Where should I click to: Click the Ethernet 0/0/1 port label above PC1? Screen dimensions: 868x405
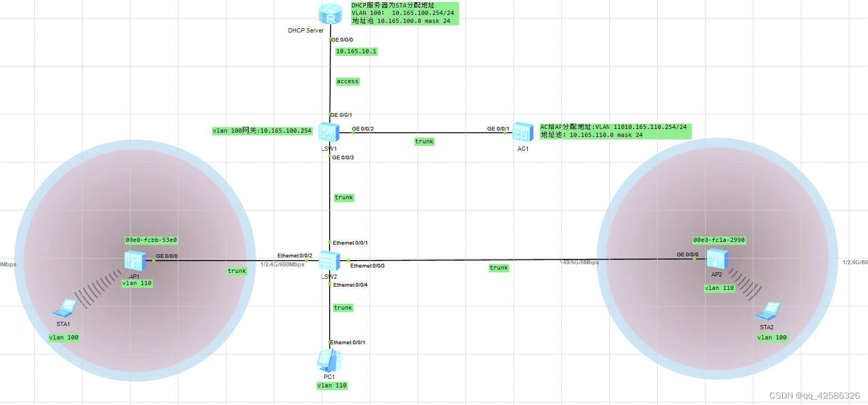tap(348, 343)
